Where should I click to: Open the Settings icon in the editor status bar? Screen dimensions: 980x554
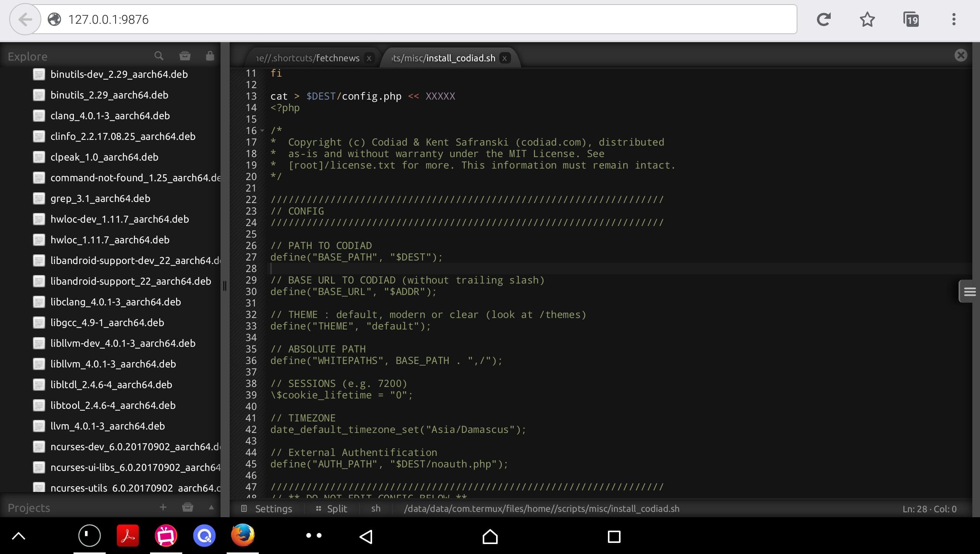[x=244, y=508]
